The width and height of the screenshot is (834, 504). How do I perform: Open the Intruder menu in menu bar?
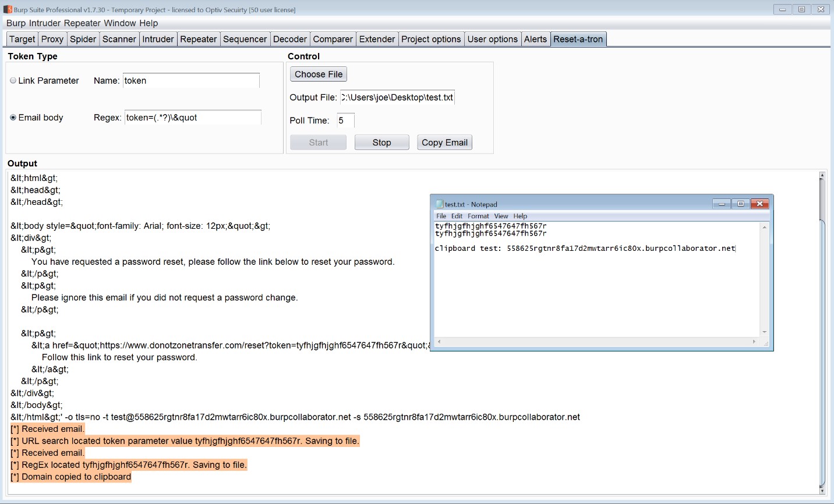[45, 23]
